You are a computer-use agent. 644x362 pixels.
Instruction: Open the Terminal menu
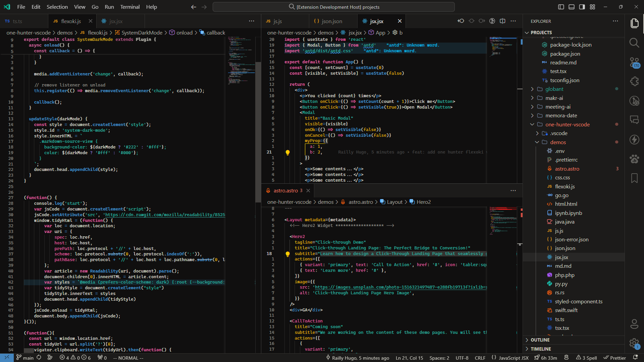(130, 7)
